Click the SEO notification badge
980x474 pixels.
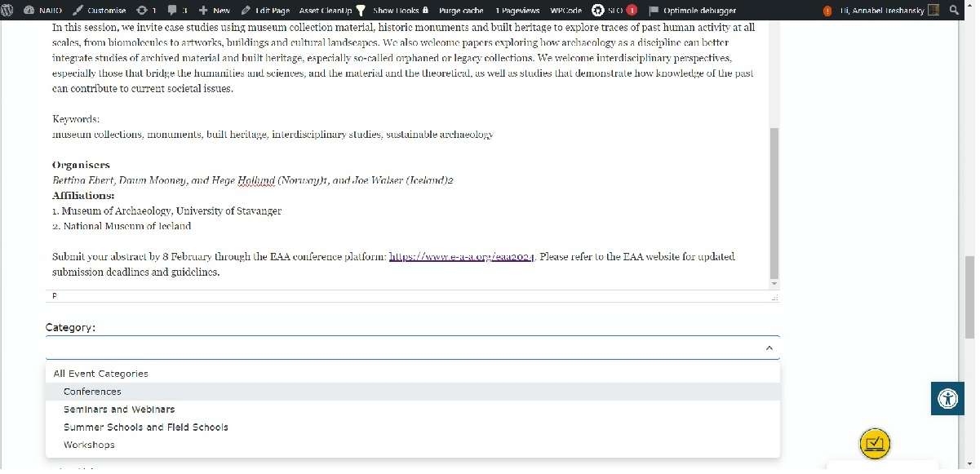pos(631,11)
